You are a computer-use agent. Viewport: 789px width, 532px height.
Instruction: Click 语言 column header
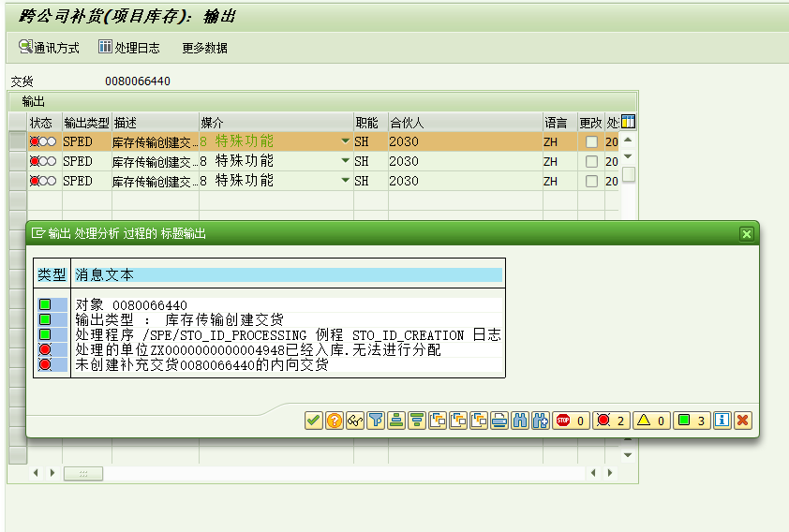pos(560,123)
